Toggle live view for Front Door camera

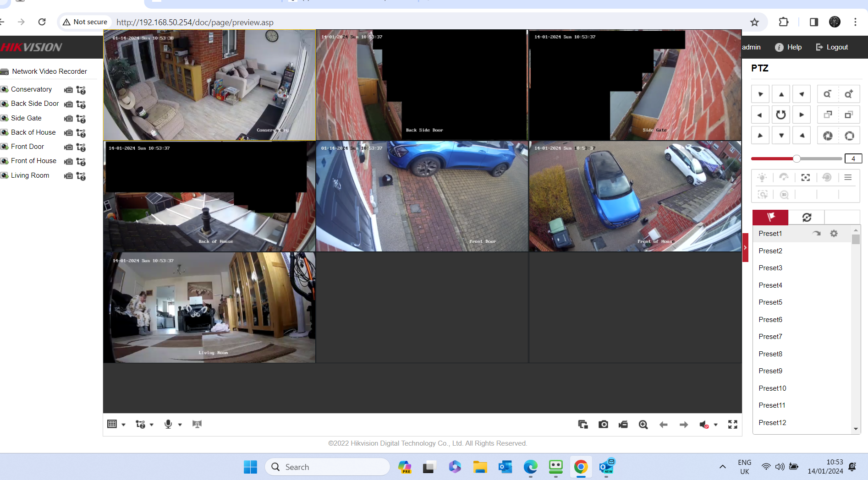(x=5, y=147)
